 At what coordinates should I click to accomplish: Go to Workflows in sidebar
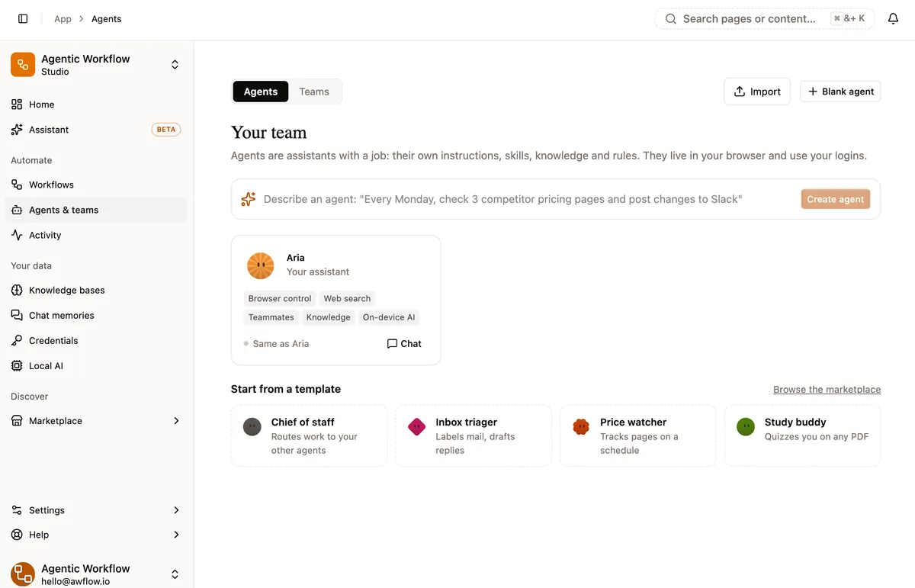click(x=96, y=185)
